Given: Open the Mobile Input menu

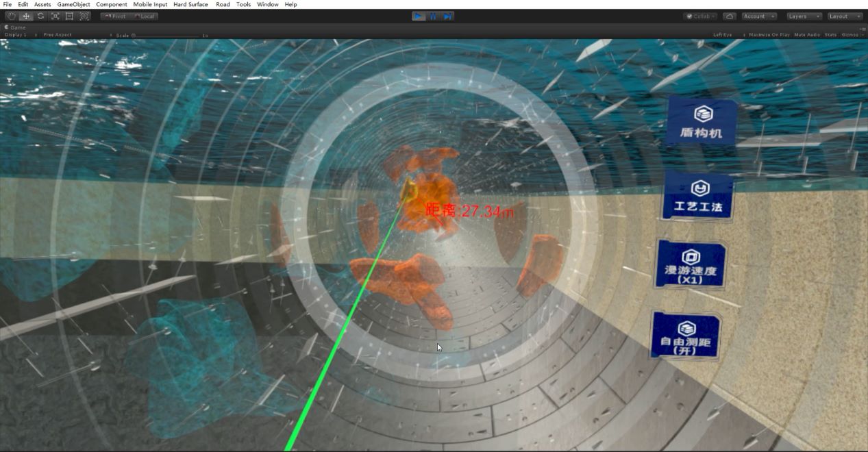Looking at the screenshot, I should 150,4.
